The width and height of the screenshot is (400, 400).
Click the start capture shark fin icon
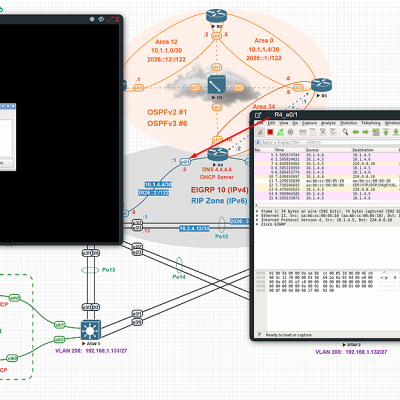260,132
